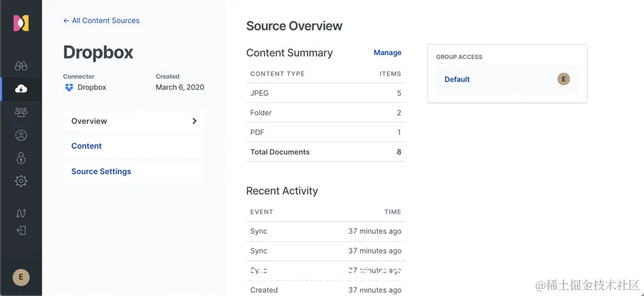This screenshot has width=644, height=296.
Task: Open the users icon in sidebar
Action: pos(21,136)
